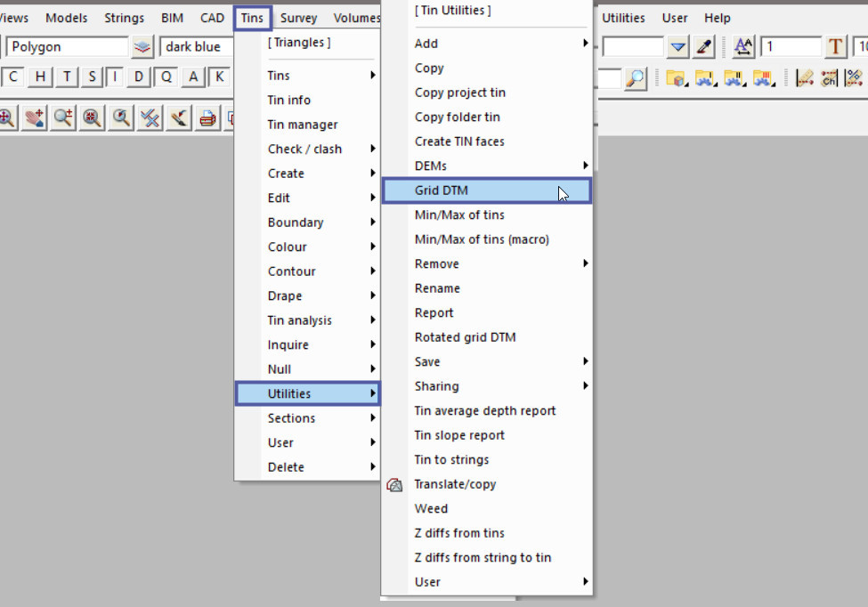
Task: Click the magnifier search icon
Action: click(x=635, y=78)
